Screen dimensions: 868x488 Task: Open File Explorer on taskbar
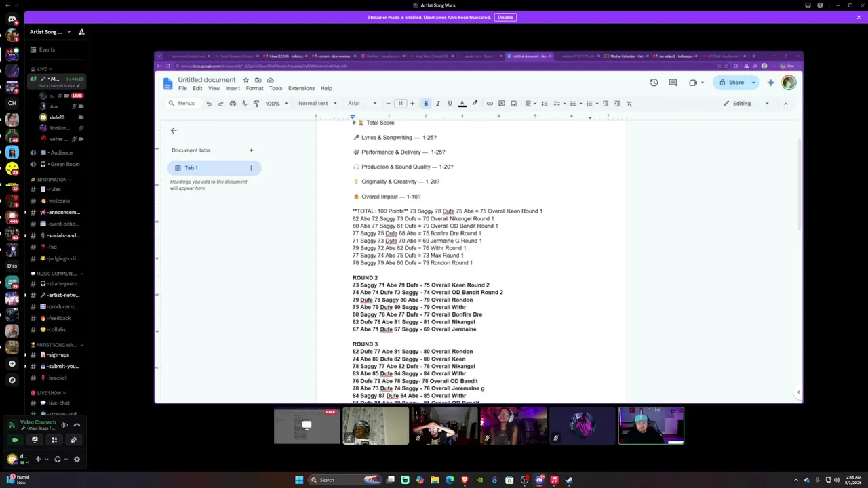[435, 480]
